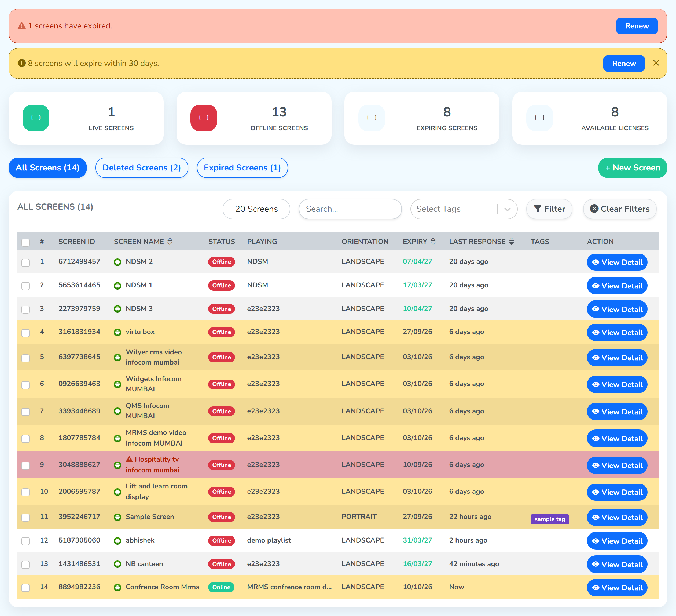Switch to All Screens (14) tab
Screen dimensions: 676x616
pos(48,168)
